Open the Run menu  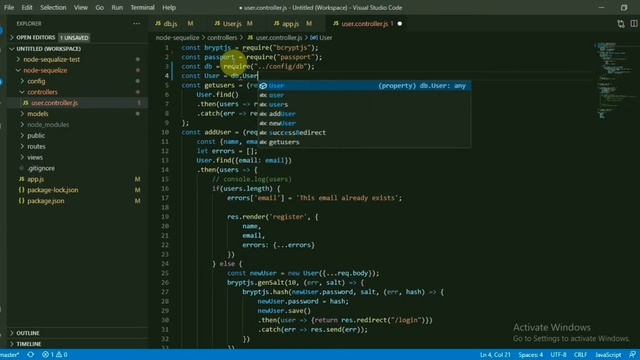click(x=117, y=7)
